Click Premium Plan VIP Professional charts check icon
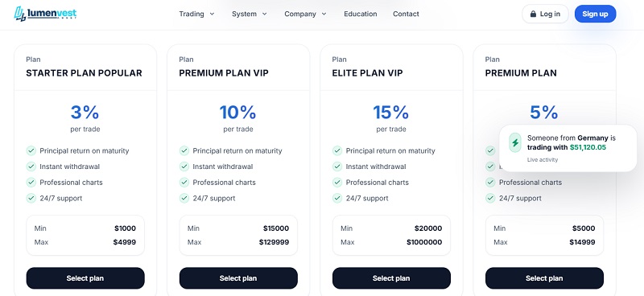644x296 pixels. 184,183
